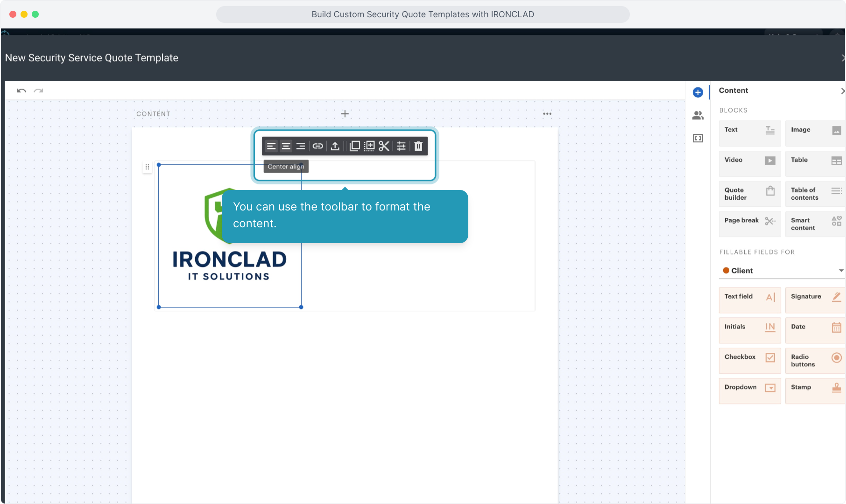Choose the Date fillable field
Screen dimensions: 846x504
tap(815, 330)
